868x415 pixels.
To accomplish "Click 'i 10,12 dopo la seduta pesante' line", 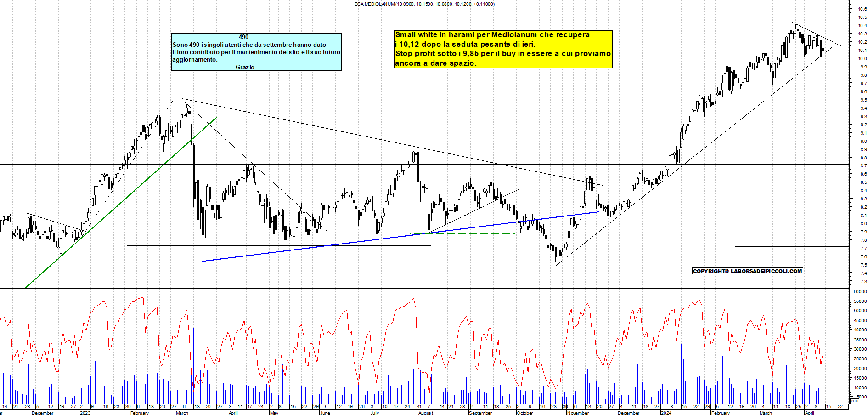I will [x=465, y=44].
